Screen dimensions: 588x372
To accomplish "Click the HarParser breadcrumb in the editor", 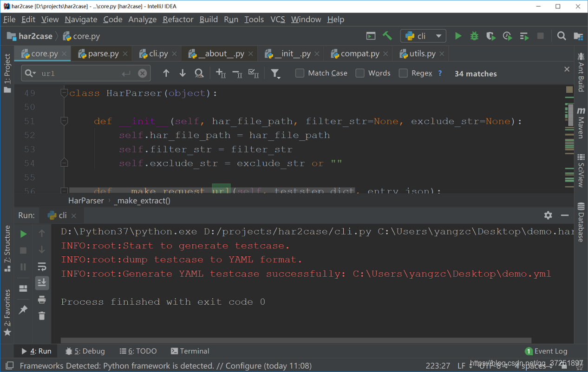I will [x=86, y=201].
